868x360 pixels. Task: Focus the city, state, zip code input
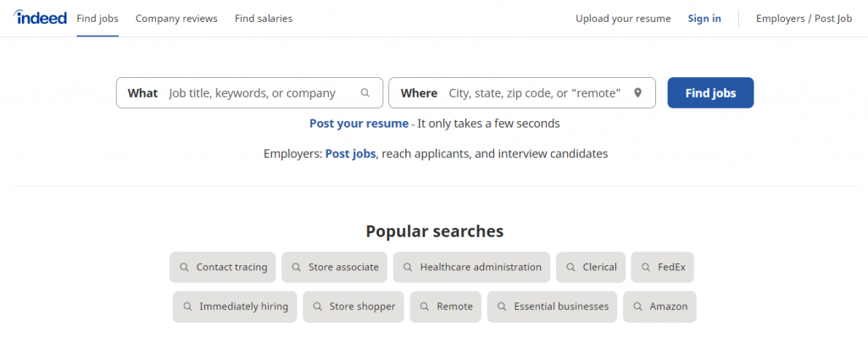click(534, 93)
